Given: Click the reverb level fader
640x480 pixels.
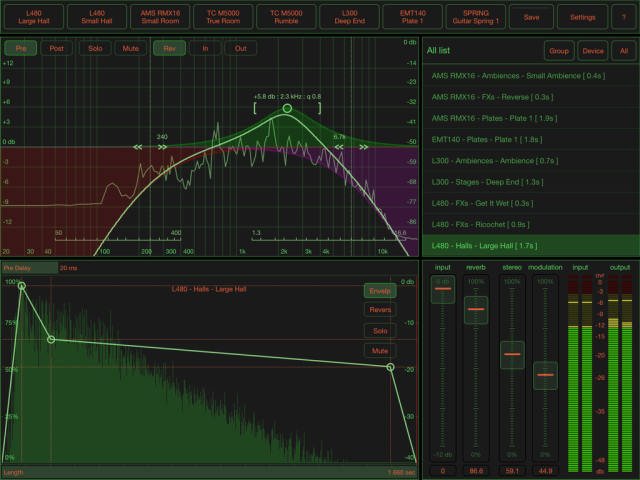Looking at the screenshot, I should pyautogui.click(x=476, y=309).
